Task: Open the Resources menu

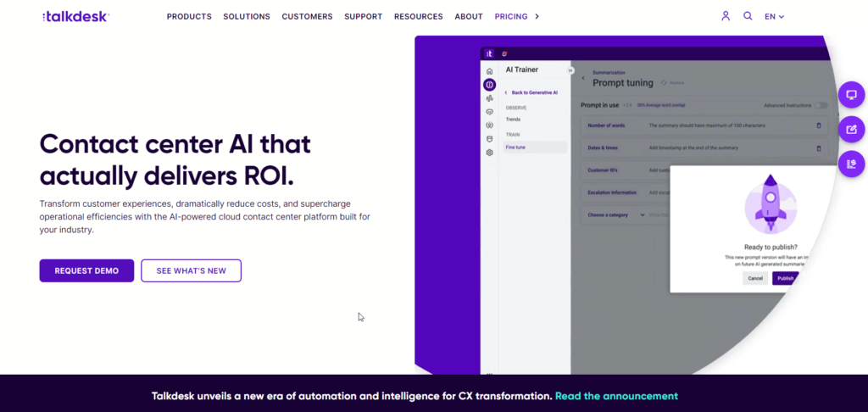Action: pyautogui.click(x=419, y=17)
